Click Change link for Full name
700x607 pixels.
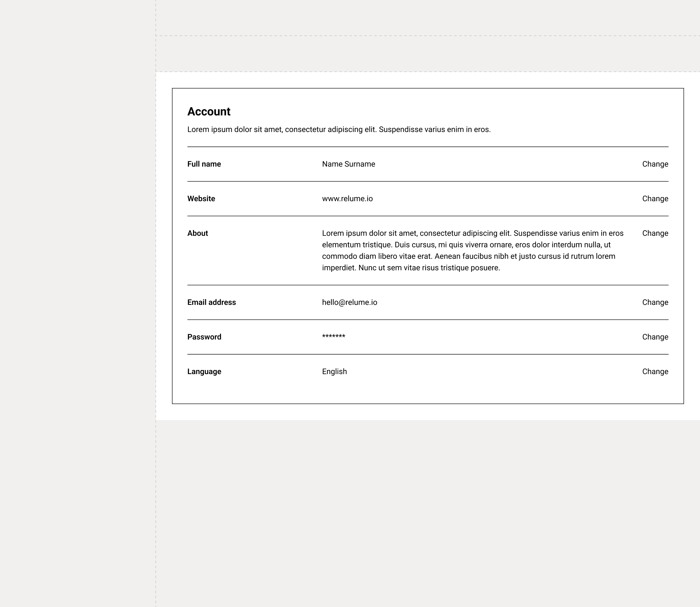[655, 164]
